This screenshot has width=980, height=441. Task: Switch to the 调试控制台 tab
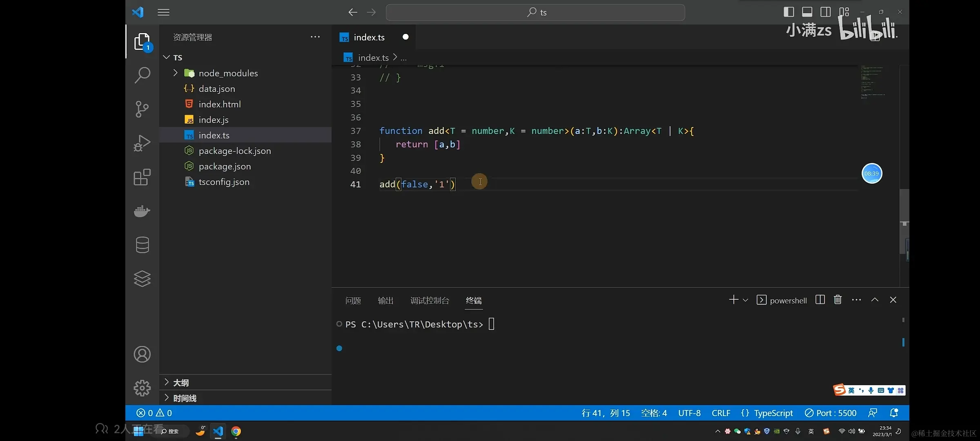[430, 301]
